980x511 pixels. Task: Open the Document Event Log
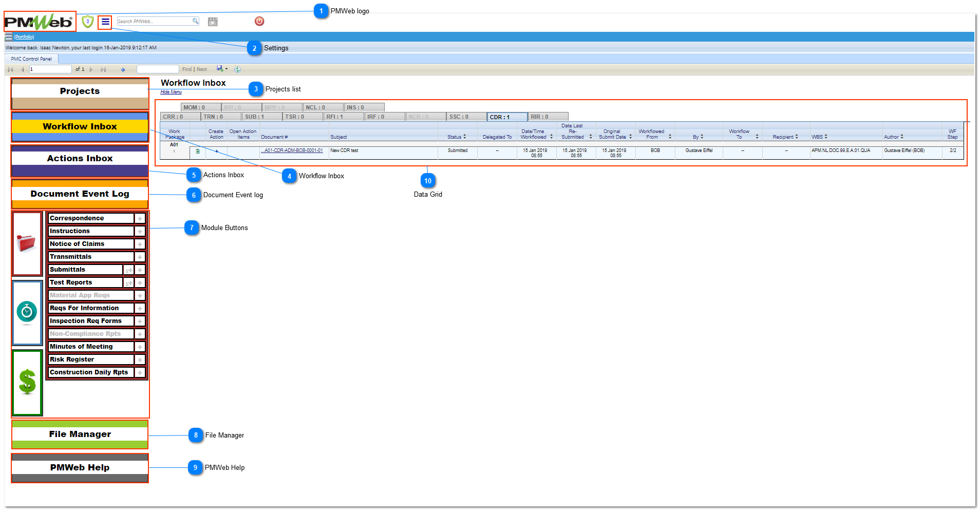[80, 194]
